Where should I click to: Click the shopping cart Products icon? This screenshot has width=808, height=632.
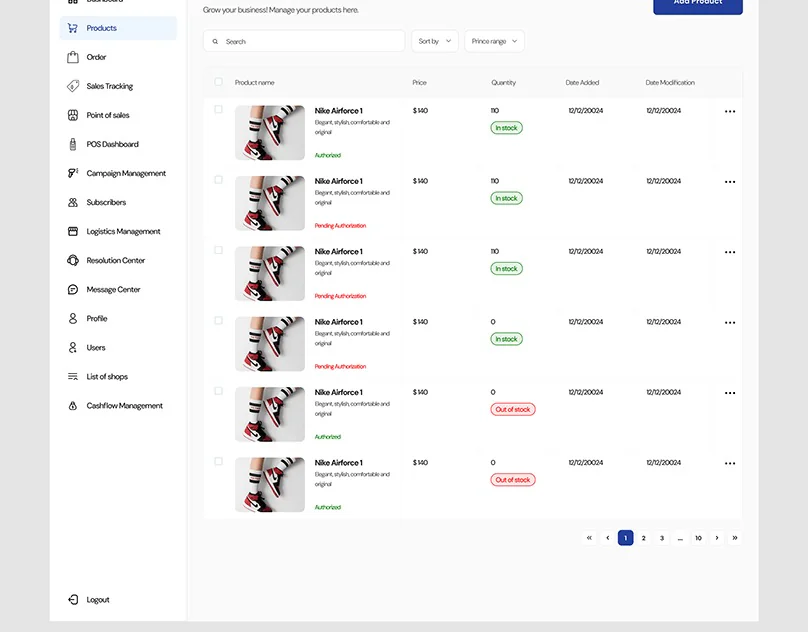[x=73, y=28]
